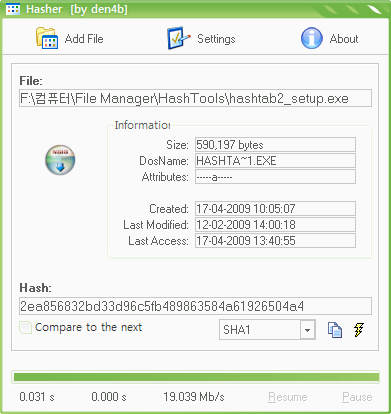
Task: Click the Add File label
Action: coord(84,39)
